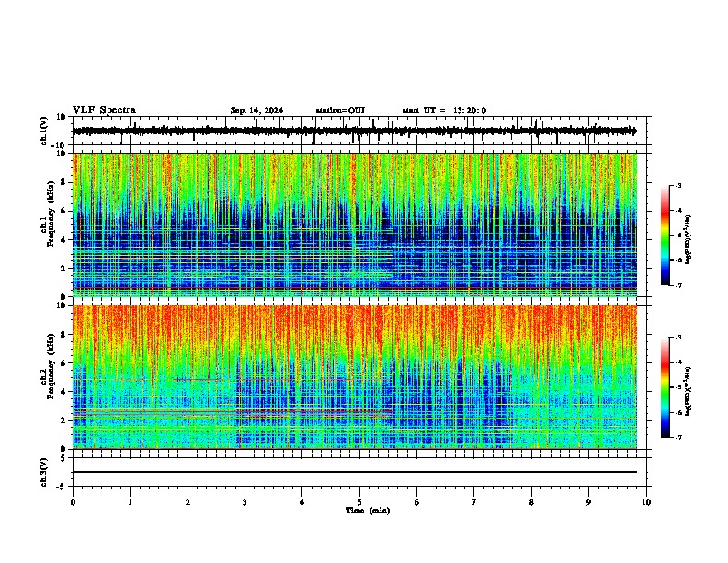Click the '8' kHz tick on ch.2 spectrogram
The width and height of the screenshot is (728, 563).
tap(64, 335)
